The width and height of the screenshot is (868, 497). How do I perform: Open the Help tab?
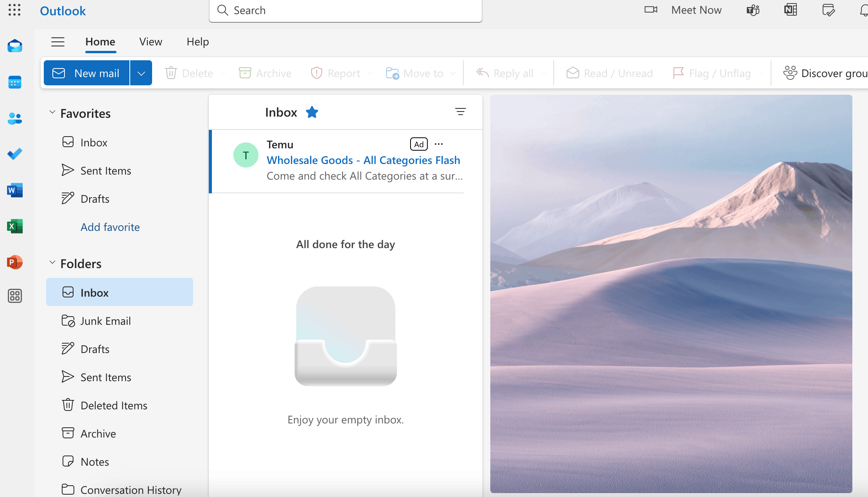(x=197, y=42)
